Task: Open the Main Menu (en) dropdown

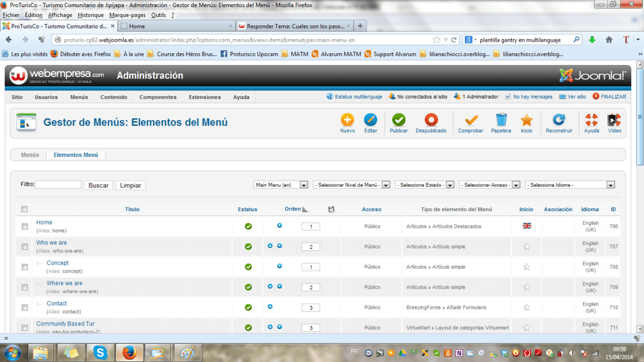Action: click(280, 185)
